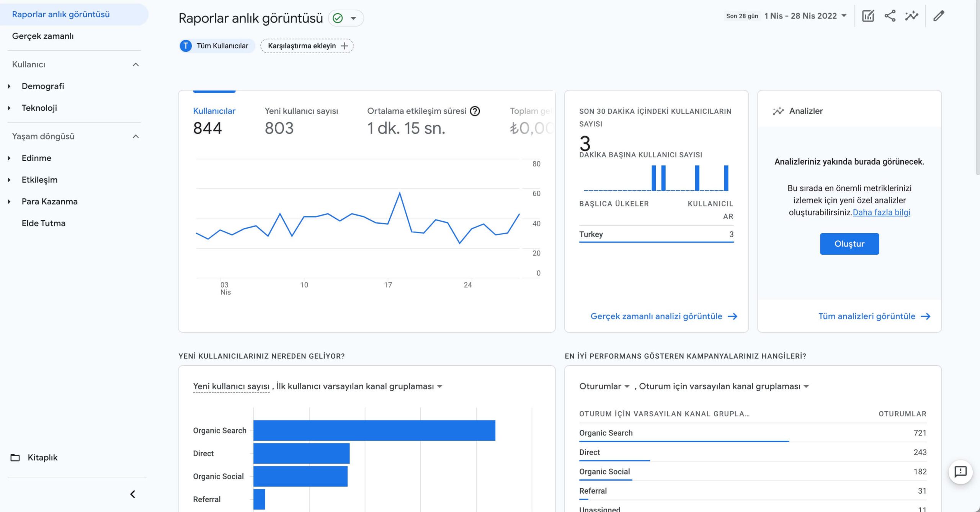Expand the Edinme tree item

click(9, 158)
